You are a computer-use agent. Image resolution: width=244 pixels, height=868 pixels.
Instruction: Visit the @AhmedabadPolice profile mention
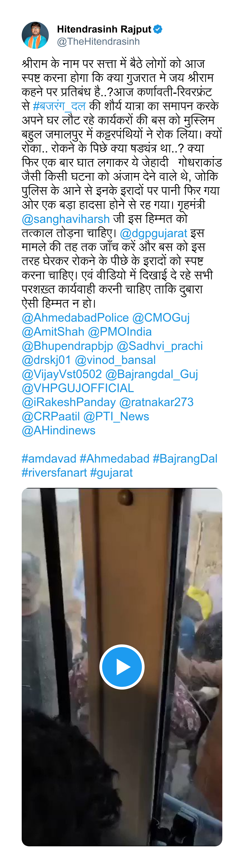point(75,318)
